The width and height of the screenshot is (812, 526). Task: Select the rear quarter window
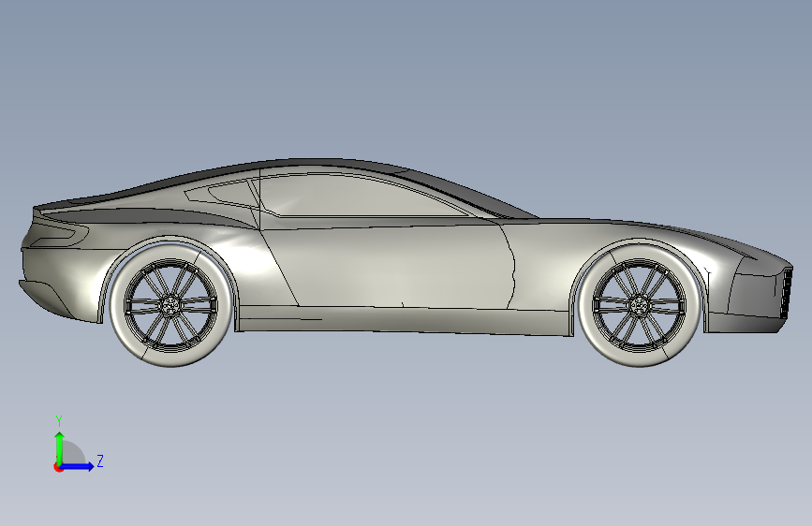223,194
